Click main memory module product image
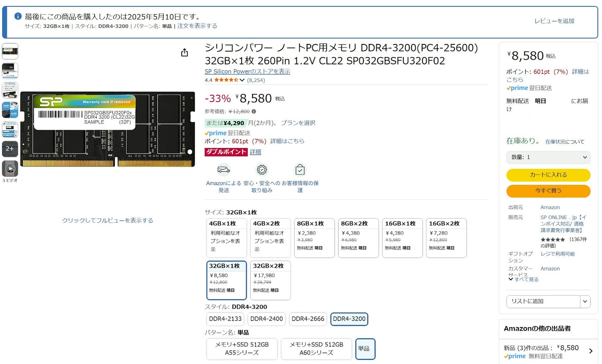The image size is (602, 364). point(108,129)
